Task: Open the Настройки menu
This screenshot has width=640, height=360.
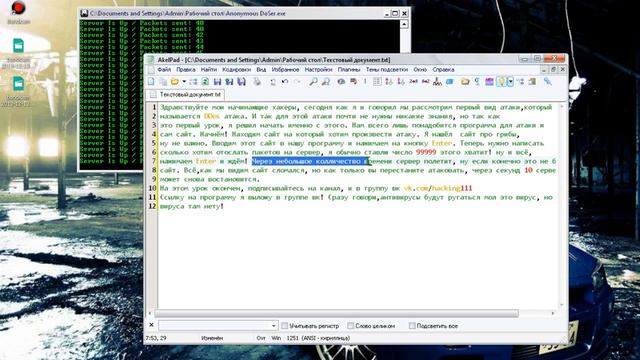Action: coord(318,70)
